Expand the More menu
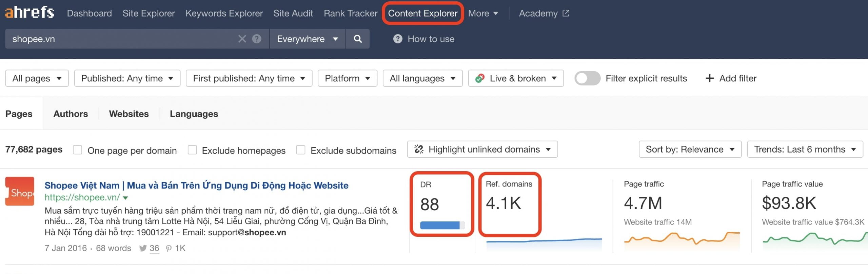The image size is (868, 274). click(483, 13)
